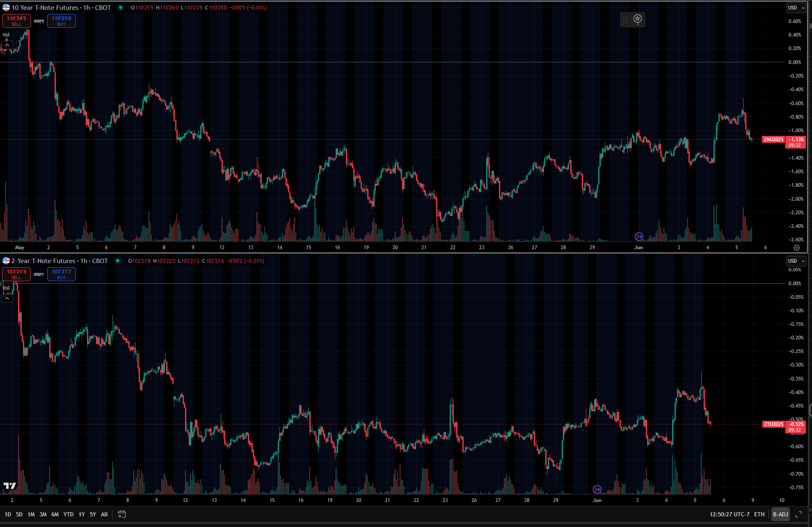The height and width of the screenshot is (527, 812).
Task: Select the YTD time range
Action: click(x=68, y=514)
